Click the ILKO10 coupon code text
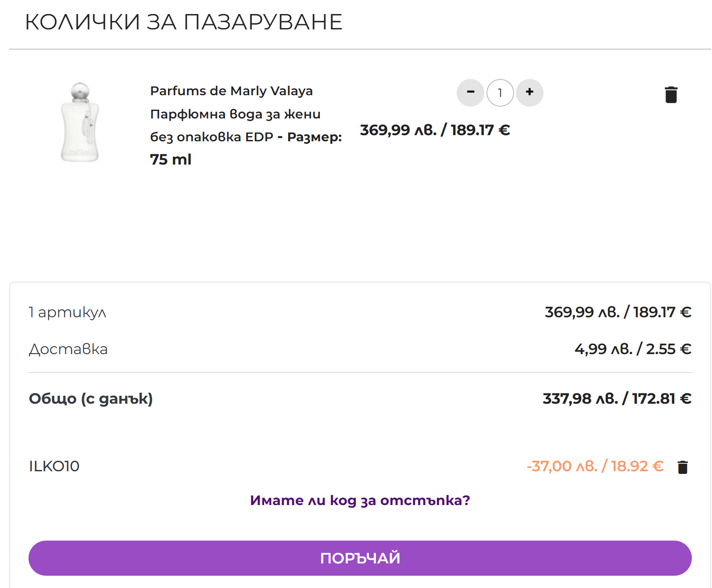712x588 pixels. pyautogui.click(x=54, y=466)
